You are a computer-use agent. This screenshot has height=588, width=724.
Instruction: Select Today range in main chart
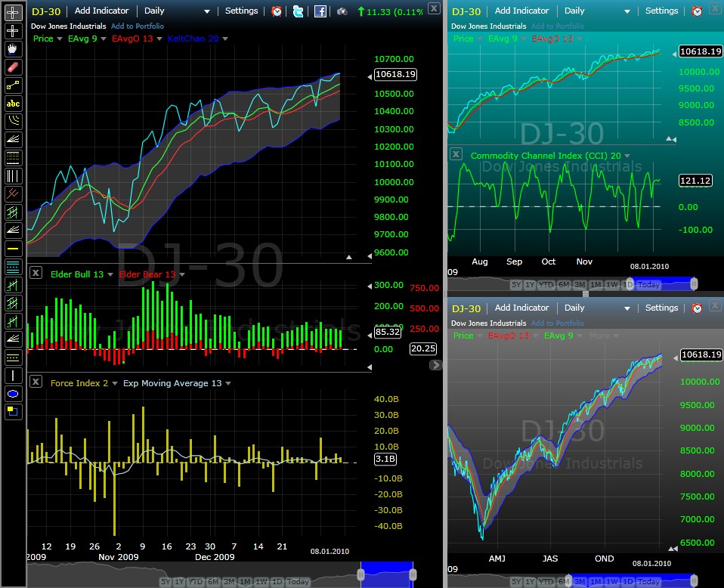click(x=298, y=581)
